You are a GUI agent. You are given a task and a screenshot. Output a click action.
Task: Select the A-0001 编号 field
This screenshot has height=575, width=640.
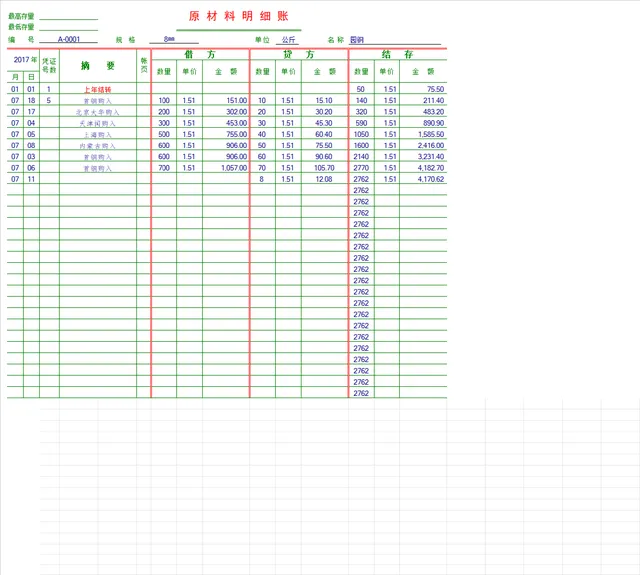[x=69, y=39]
